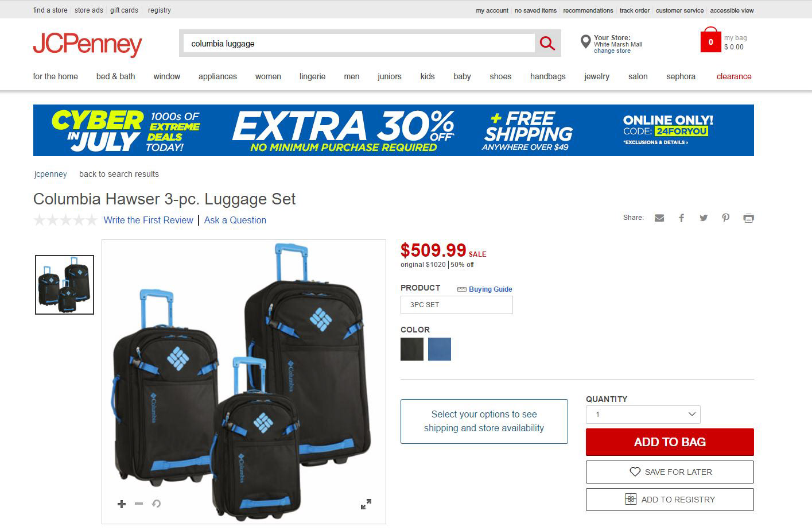Click Write the First Review link
The width and height of the screenshot is (812, 530).
click(149, 220)
